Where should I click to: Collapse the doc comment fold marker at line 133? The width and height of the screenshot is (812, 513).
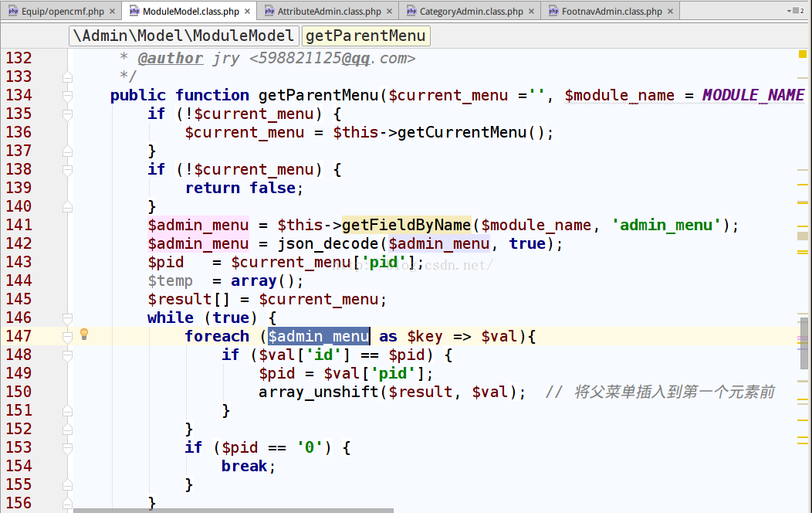pos(67,78)
